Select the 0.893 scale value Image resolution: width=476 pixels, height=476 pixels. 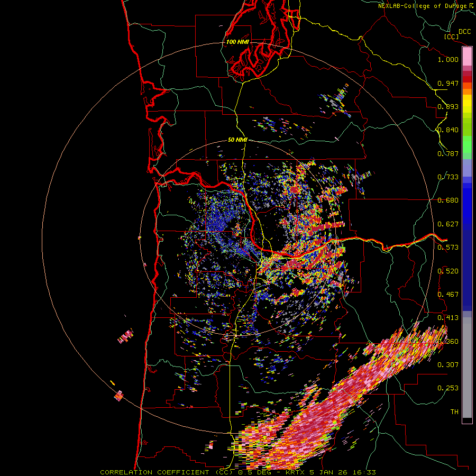448,106
